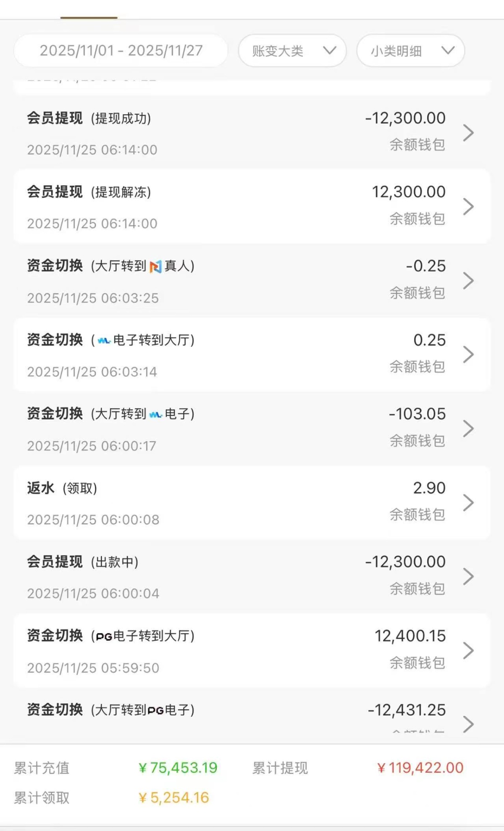Expand the 小类明细 subcategory dropdown
The image size is (504, 831).
[410, 51]
